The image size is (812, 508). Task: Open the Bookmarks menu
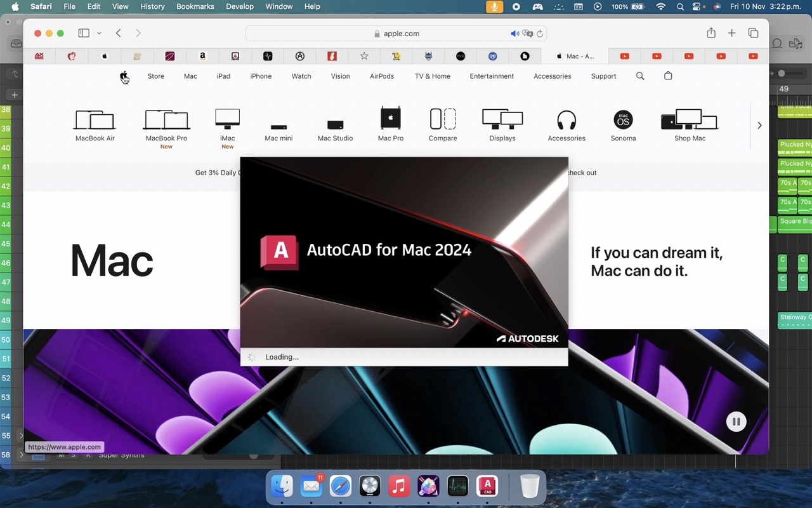195,6
